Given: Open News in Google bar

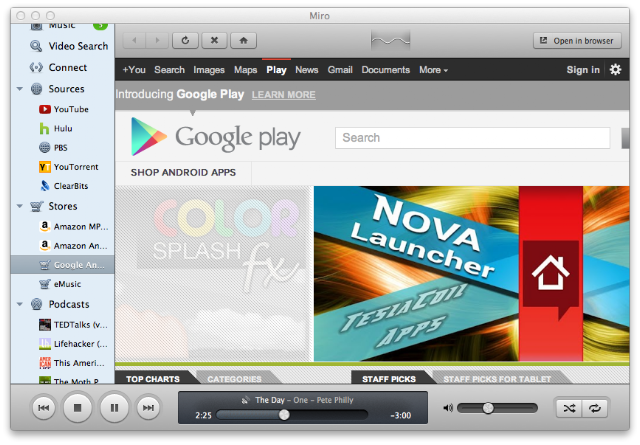Looking at the screenshot, I should click(307, 70).
